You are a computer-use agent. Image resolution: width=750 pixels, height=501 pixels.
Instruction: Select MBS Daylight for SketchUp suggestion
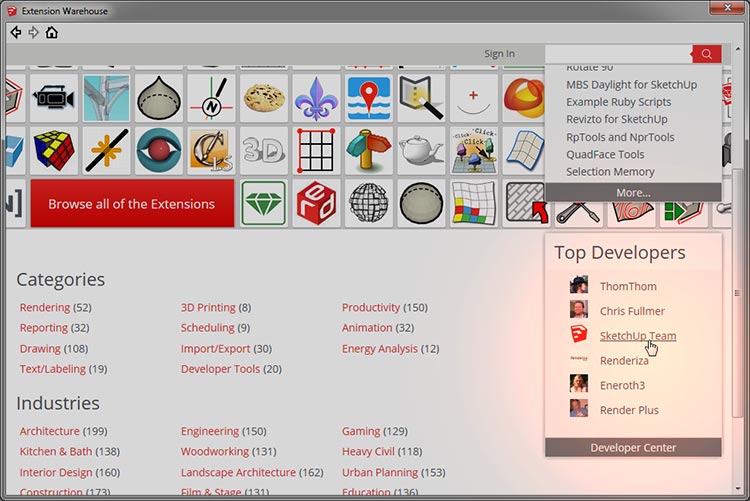coord(631,85)
